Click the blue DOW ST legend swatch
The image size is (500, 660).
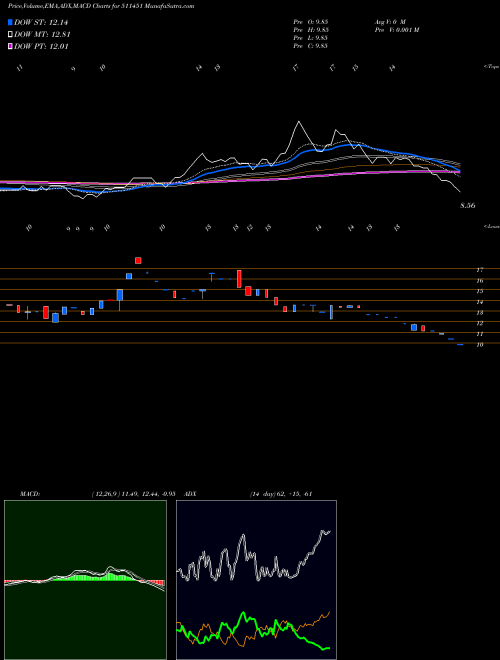pos(10,22)
